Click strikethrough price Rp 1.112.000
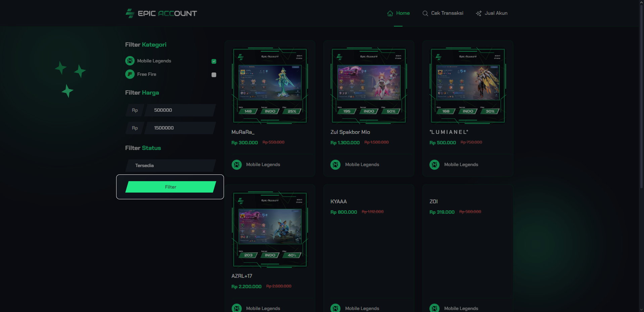Viewport: 644px width, 312px height. [x=372, y=212]
